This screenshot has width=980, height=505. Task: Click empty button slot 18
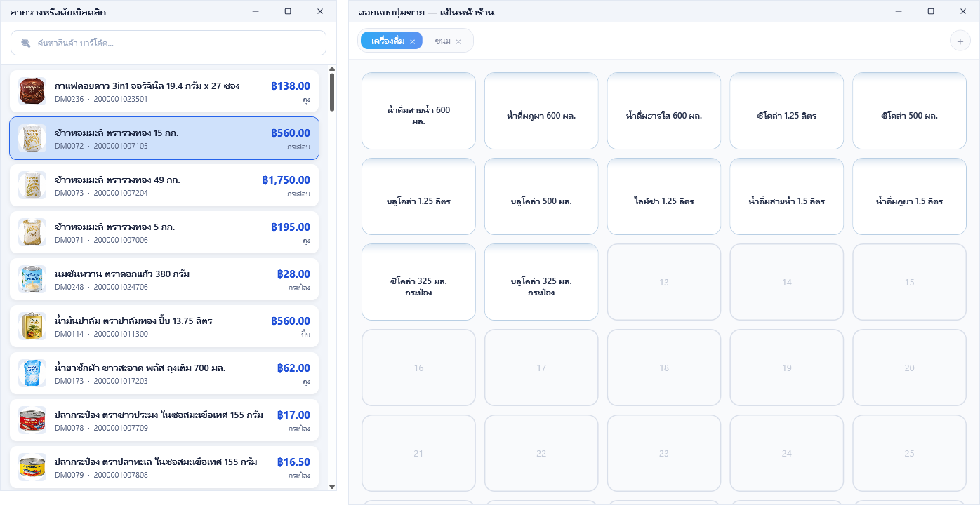[664, 368]
